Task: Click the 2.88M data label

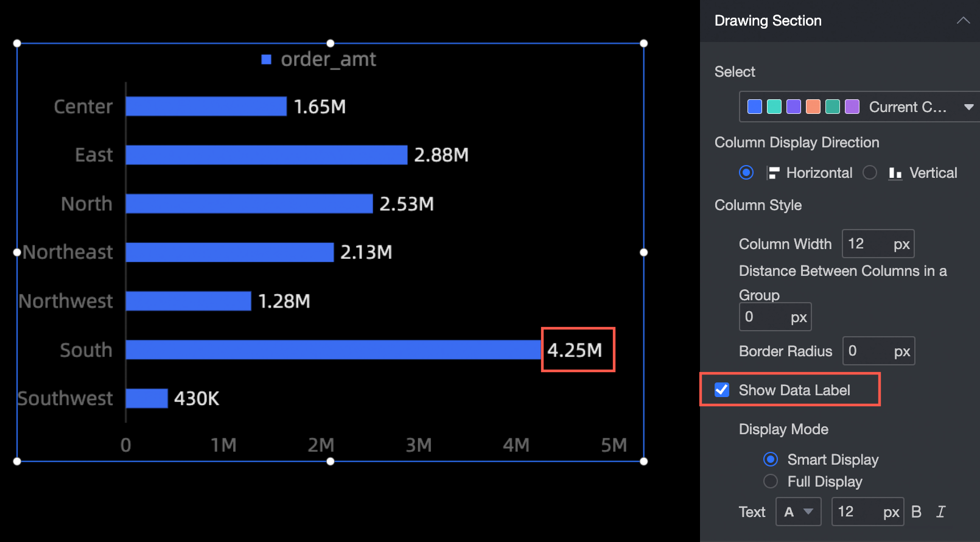Action: point(441,155)
